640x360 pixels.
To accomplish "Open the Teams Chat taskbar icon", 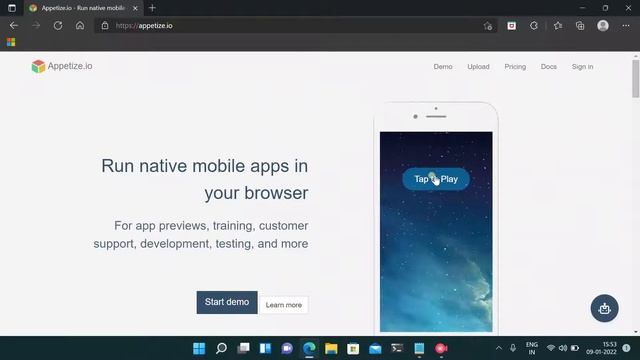I will coord(287,349).
